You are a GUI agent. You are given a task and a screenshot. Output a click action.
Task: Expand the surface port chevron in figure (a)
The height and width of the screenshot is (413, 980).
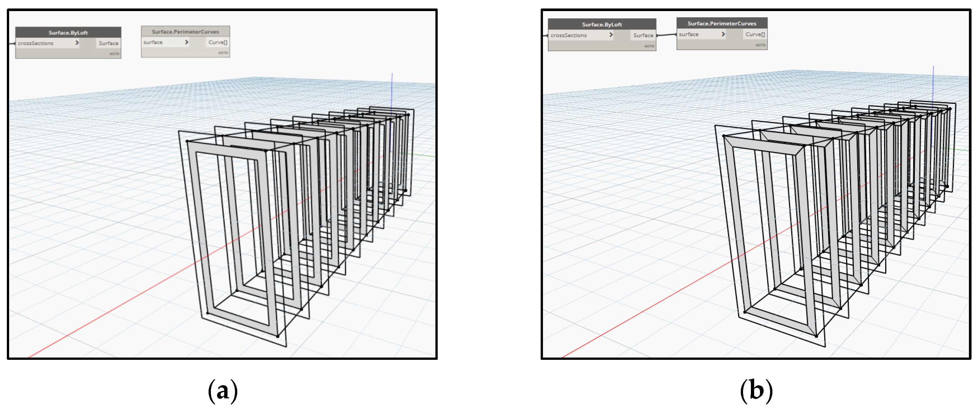click(x=186, y=42)
